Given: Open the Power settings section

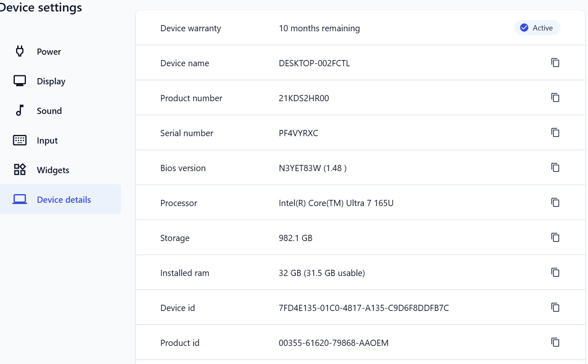Looking at the screenshot, I should pos(60,51).
